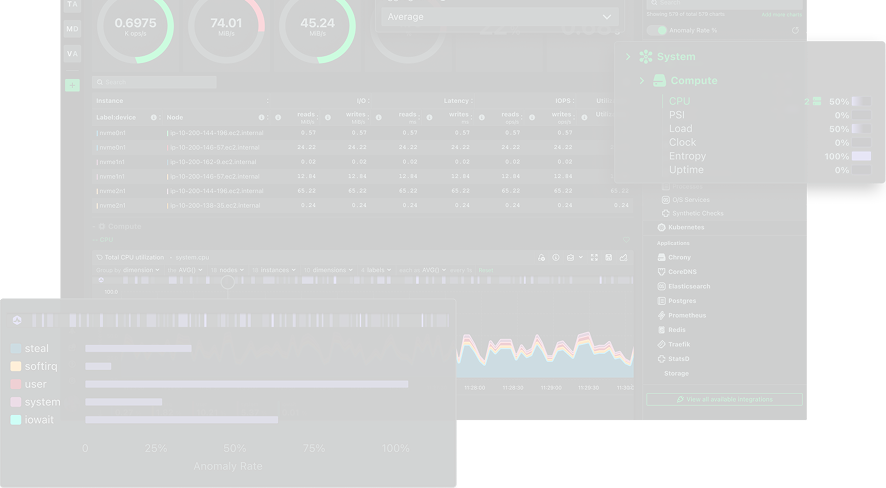Open the 18 instances dropdown

(273, 270)
